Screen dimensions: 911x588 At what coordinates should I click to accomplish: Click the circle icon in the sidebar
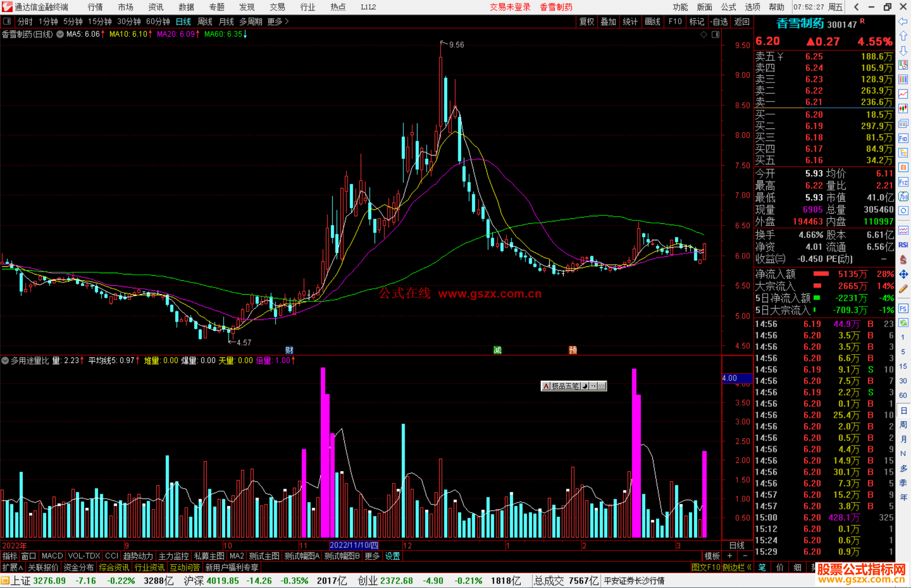[x=903, y=211]
